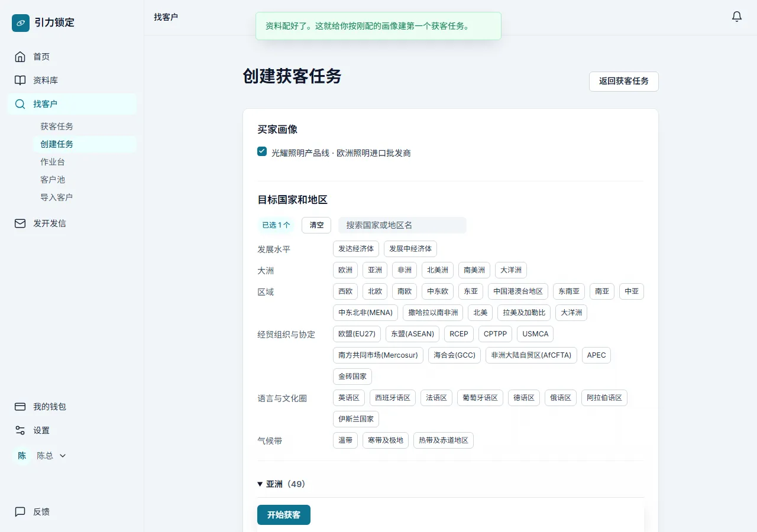Viewport: 757px width, 532px height.
Task: Select the 热带及赤道地区 chip
Action: pos(444,440)
